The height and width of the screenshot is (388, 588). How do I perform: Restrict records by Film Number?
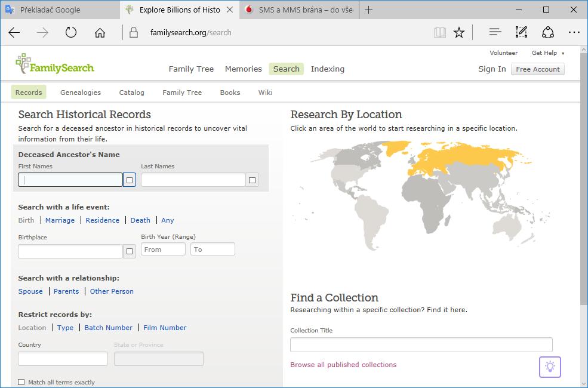[165, 328]
